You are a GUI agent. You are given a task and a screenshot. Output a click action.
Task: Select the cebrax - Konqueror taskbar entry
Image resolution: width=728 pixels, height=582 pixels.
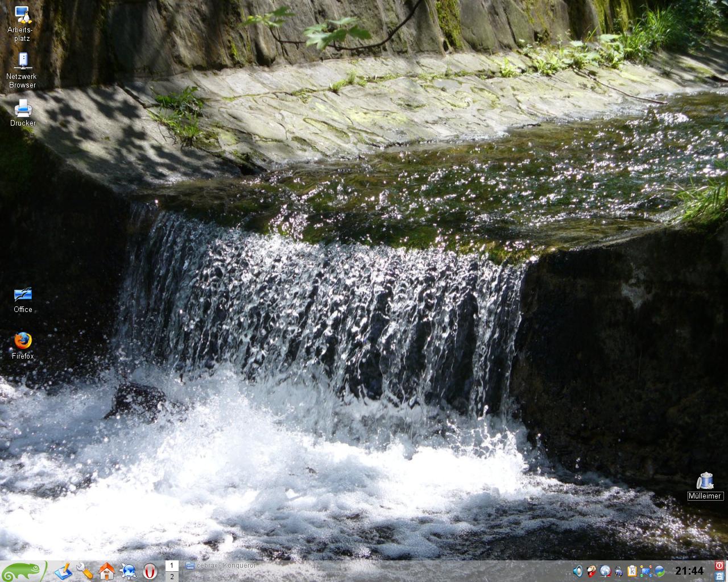221,566
